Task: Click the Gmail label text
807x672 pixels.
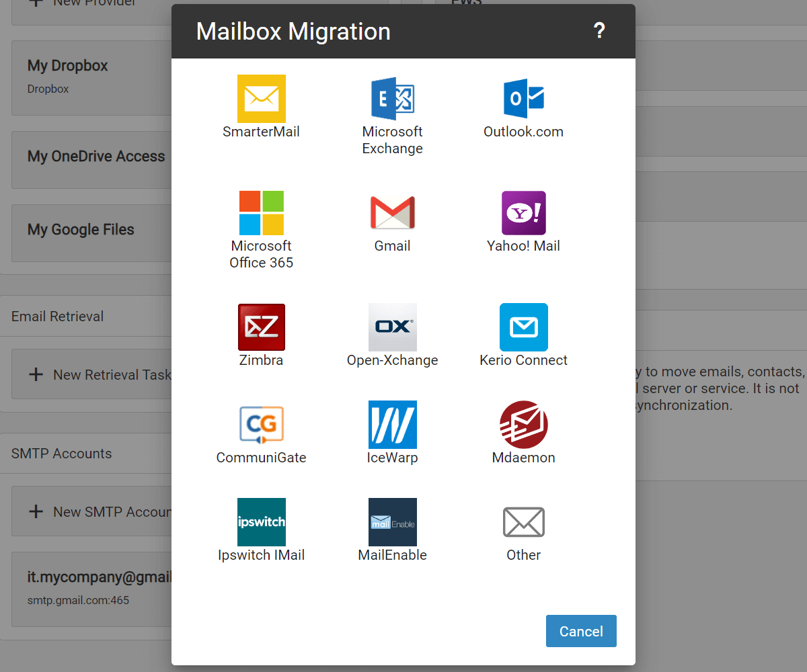Action: (393, 246)
